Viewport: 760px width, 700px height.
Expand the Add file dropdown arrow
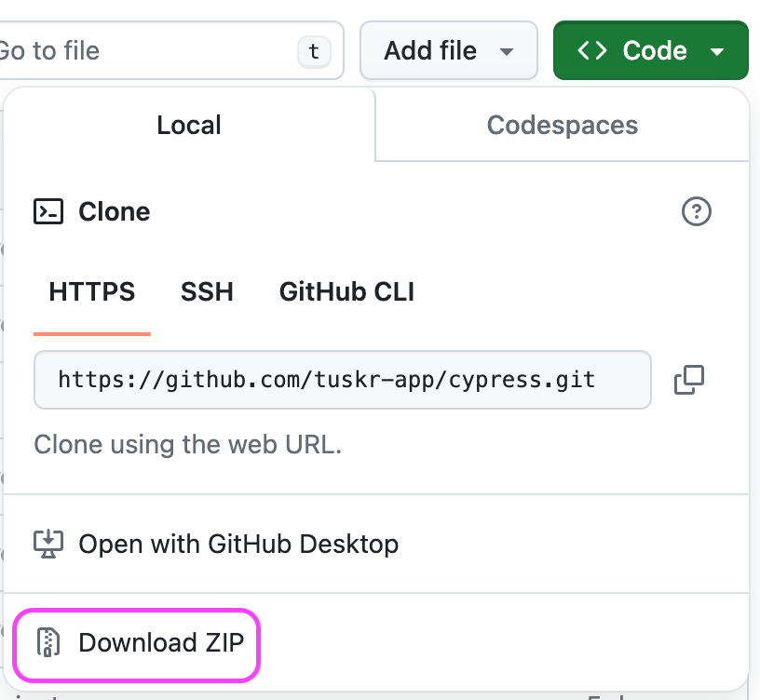click(507, 51)
